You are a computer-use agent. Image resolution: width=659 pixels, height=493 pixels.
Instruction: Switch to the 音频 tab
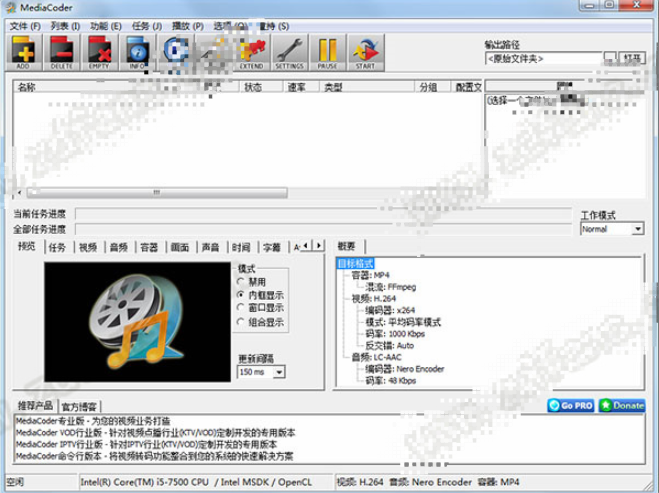coord(119,248)
